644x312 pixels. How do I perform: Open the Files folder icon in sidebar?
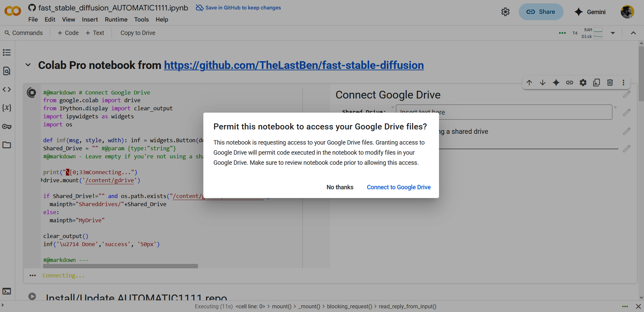point(7,145)
